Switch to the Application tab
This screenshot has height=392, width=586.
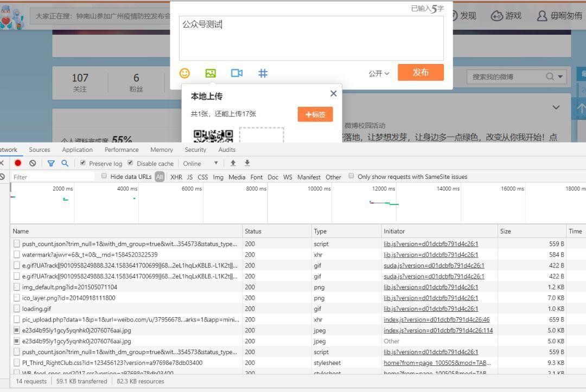[x=78, y=150]
